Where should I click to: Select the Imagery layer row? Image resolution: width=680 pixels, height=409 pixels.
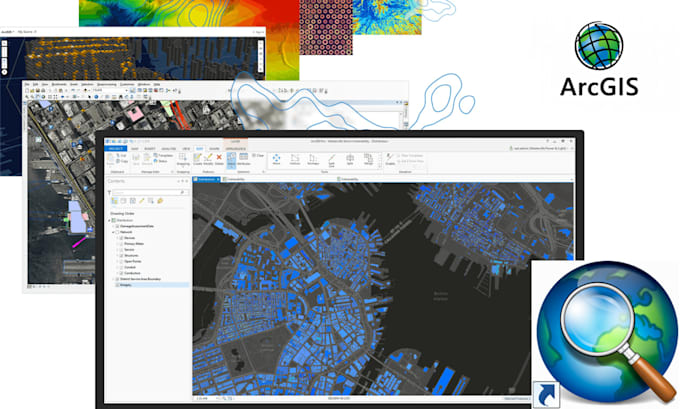click(x=152, y=285)
